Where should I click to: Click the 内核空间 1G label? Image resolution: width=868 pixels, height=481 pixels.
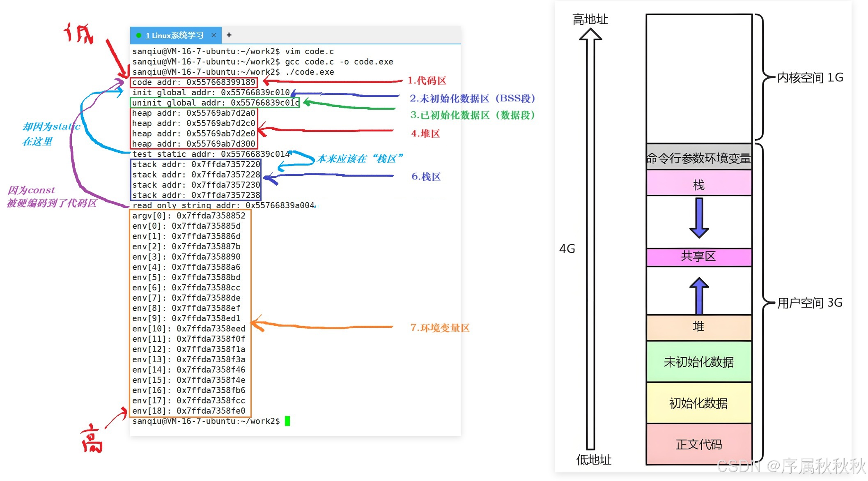(x=810, y=78)
